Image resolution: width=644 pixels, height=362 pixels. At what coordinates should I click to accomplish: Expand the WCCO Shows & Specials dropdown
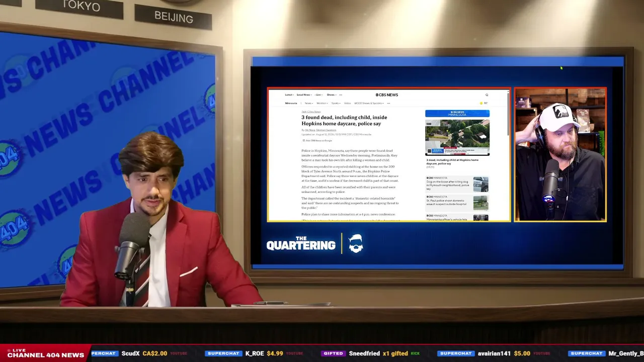point(369,103)
